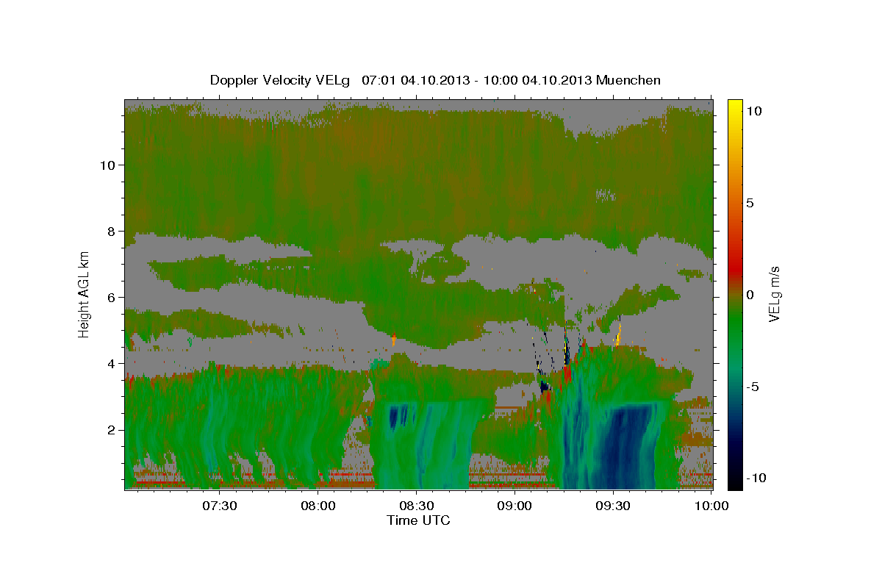The width and height of the screenshot is (882, 588).
Task: Click the colorbar tick label 5
Action: 750,203
